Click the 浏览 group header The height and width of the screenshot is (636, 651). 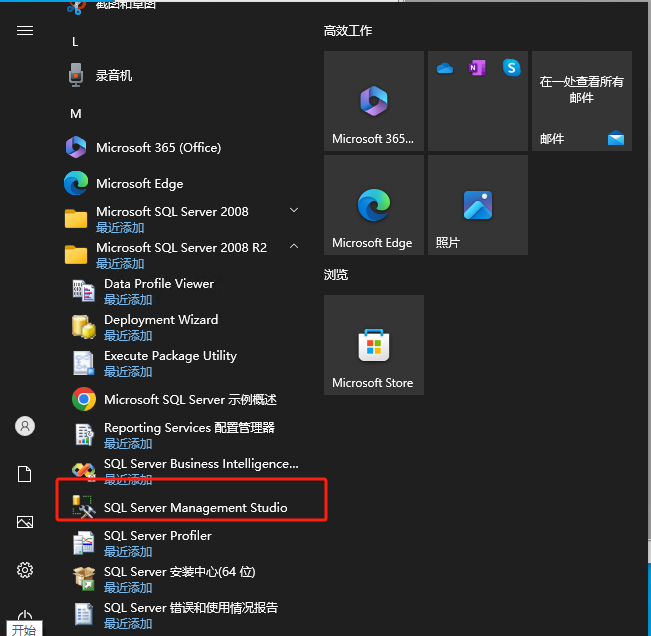tap(336, 275)
